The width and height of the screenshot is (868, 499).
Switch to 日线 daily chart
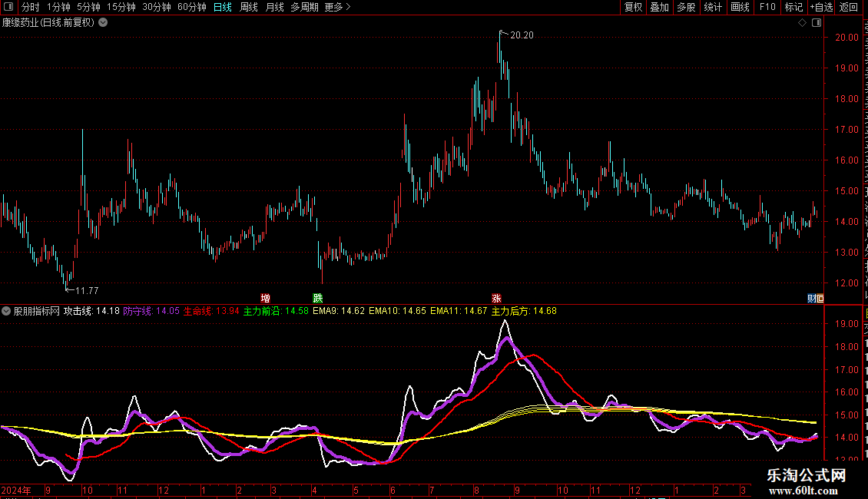pyautogui.click(x=223, y=7)
